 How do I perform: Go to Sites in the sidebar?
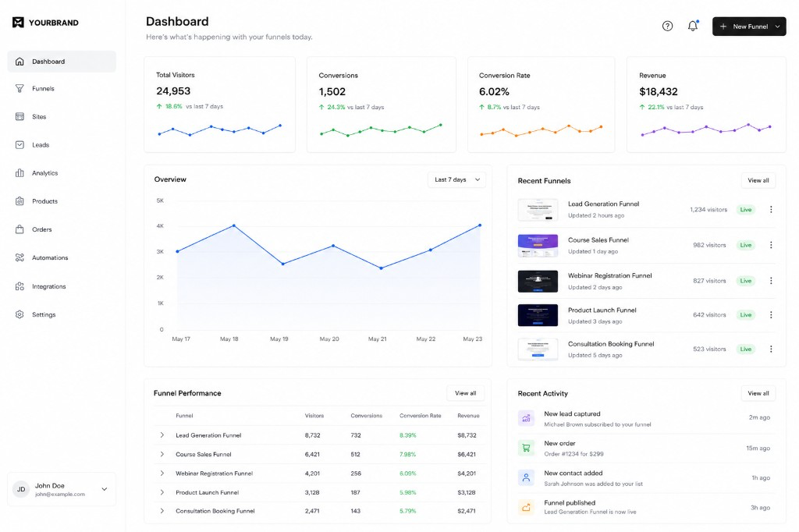(62, 117)
